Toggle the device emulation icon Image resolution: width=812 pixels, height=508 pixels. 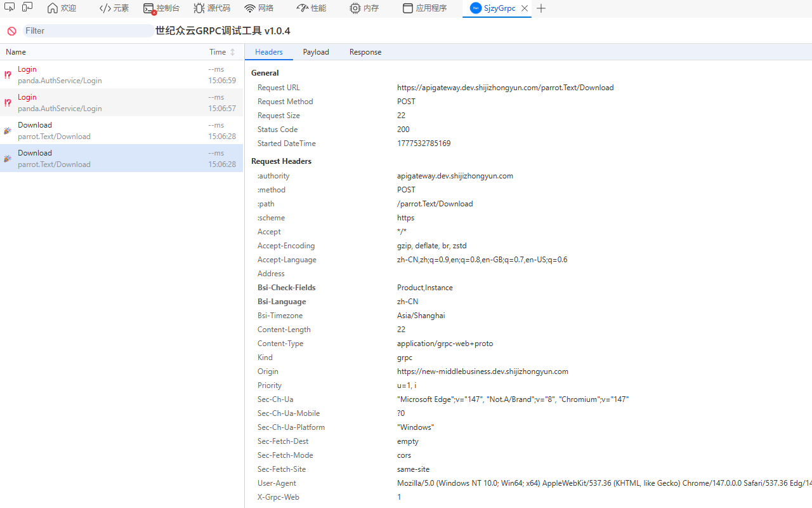click(x=27, y=8)
